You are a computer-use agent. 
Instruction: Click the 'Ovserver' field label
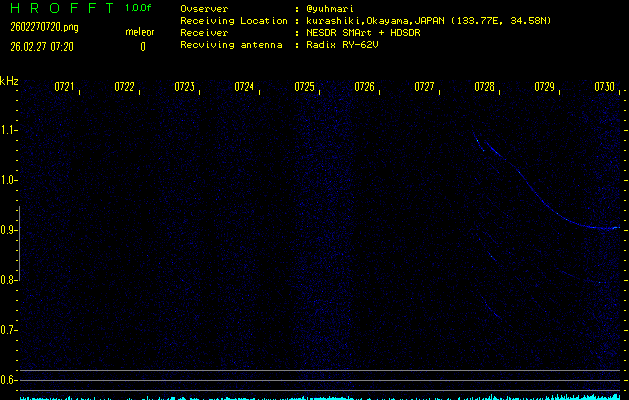click(x=204, y=9)
